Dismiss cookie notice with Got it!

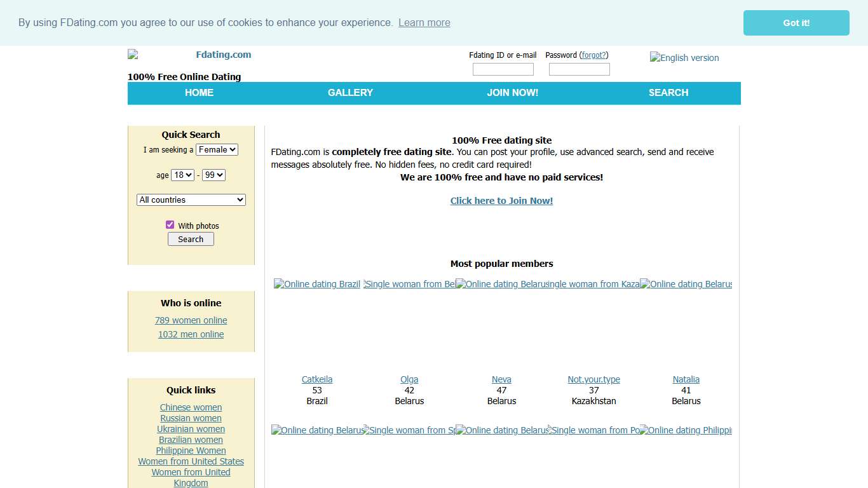pyautogui.click(x=796, y=23)
